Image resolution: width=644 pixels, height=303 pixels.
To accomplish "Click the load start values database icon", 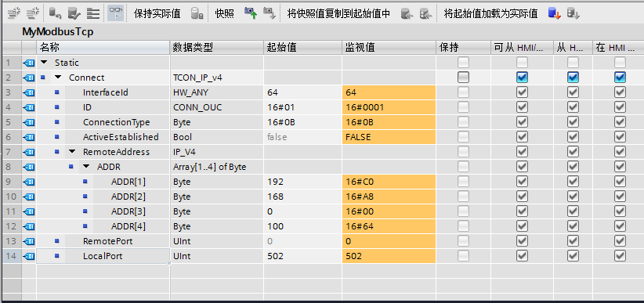I will click(554, 13).
